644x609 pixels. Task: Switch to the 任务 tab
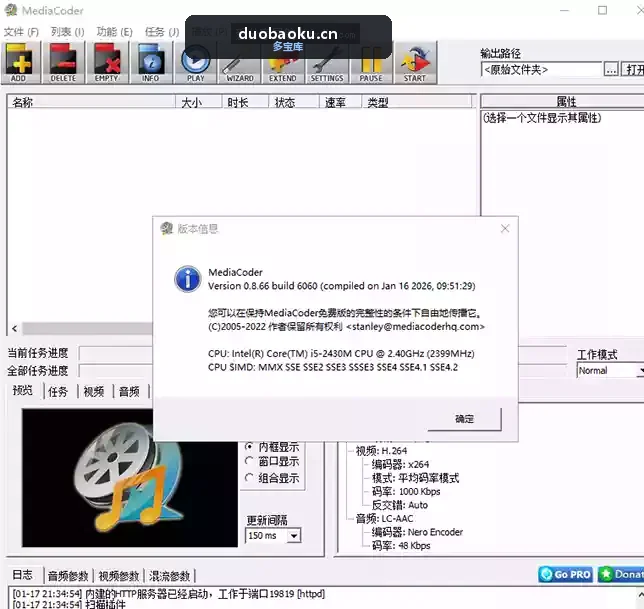click(x=58, y=391)
